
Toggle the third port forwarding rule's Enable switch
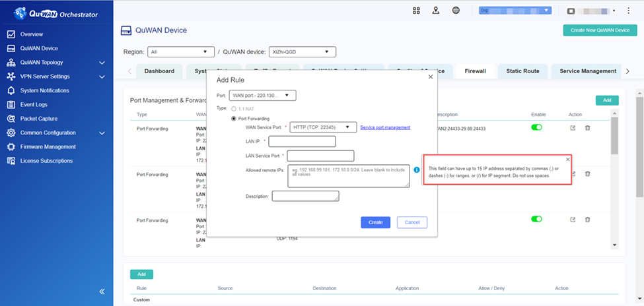click(x=536, y=219)
